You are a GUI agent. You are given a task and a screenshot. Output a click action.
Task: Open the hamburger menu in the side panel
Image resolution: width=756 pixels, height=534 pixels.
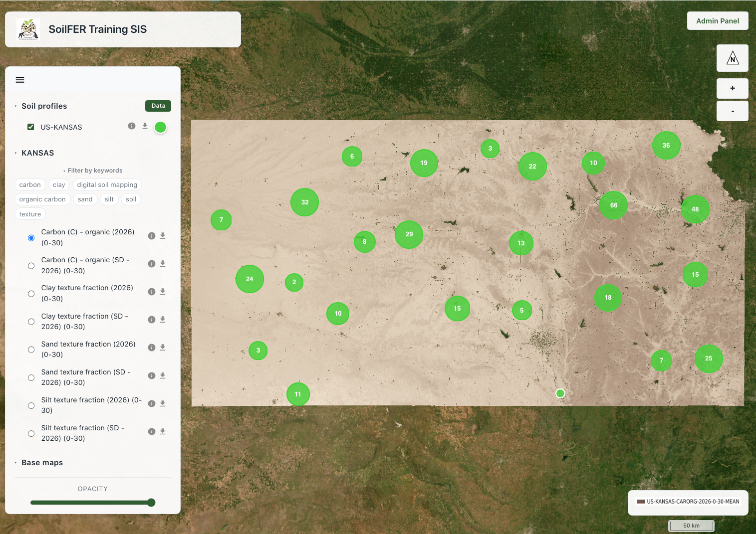pyautogui.click(x=20, y=80)
